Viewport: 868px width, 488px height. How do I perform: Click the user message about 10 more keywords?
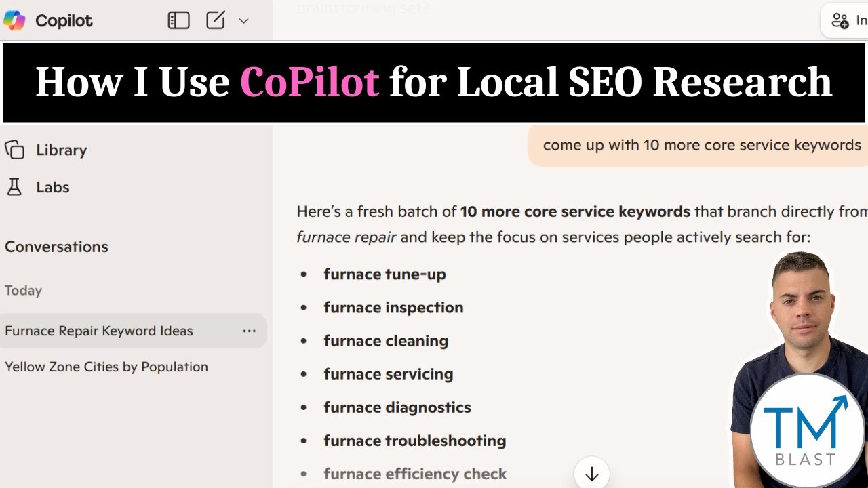(x=698, y=145)
